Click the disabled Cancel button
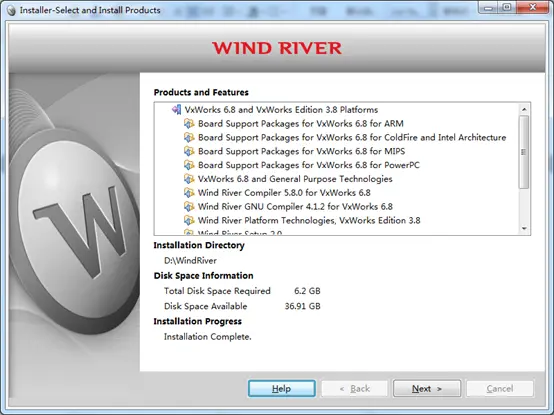The height and width of the screenshot is (415, 554). (500, 389)
